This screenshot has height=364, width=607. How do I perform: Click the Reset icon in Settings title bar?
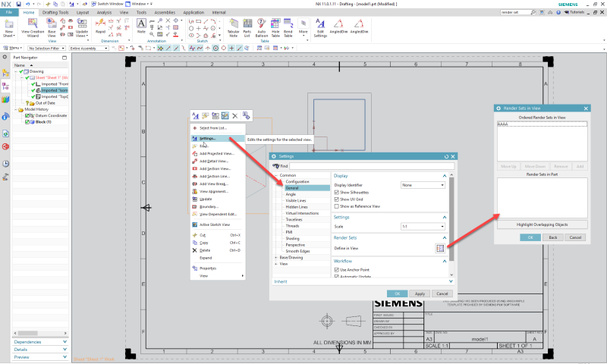point(446,156)
